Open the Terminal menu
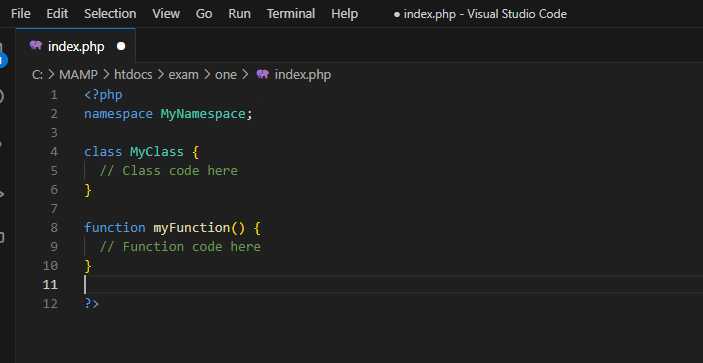 click(x=291, y=14)
